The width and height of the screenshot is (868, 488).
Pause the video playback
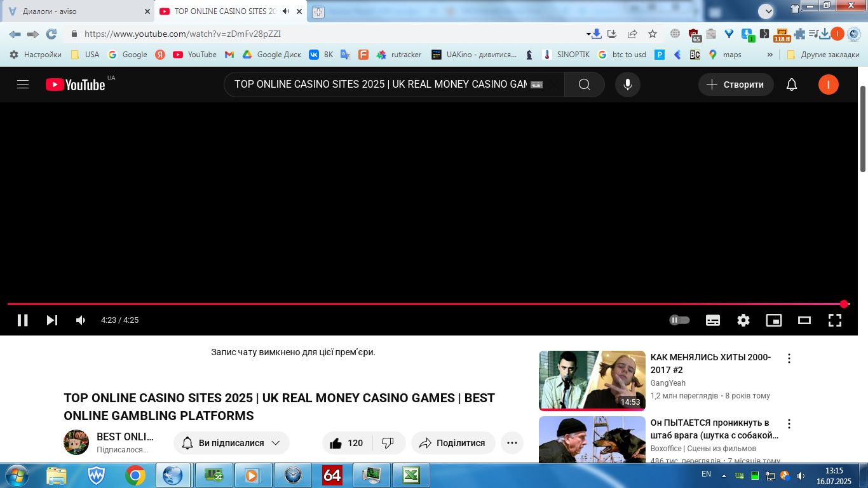tap(22, 320)
